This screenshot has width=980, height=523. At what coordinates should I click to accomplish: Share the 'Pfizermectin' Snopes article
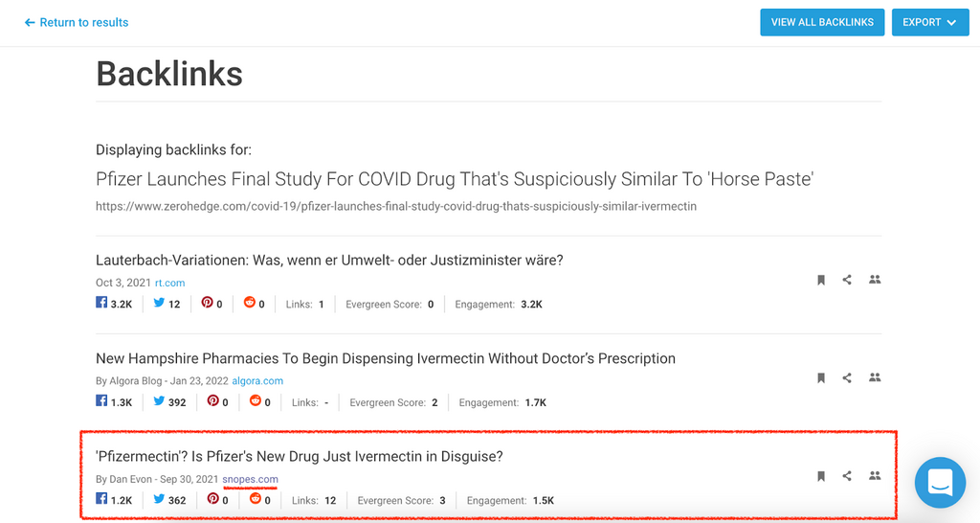[x=847, y=476]
